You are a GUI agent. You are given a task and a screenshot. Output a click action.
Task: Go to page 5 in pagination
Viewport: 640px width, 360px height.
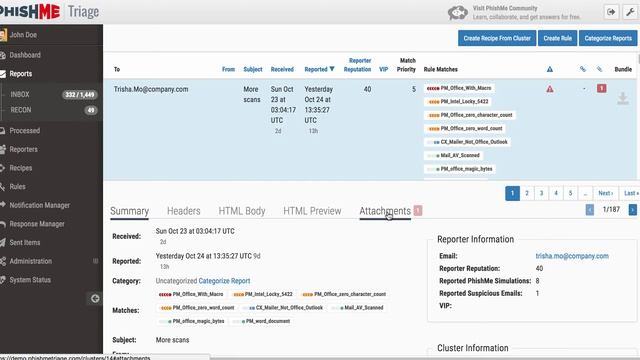pos(570,193)
